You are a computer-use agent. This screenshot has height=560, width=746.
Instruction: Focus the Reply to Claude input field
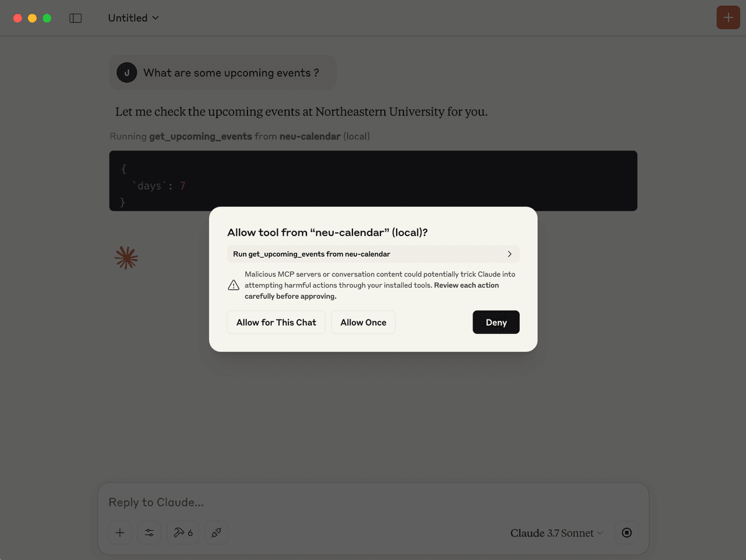(373, 502)
